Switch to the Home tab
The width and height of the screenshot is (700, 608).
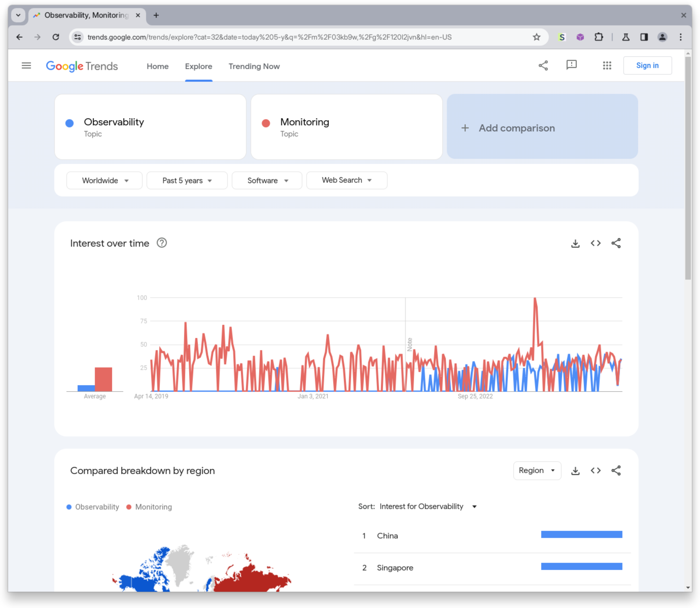click(157, 66)
